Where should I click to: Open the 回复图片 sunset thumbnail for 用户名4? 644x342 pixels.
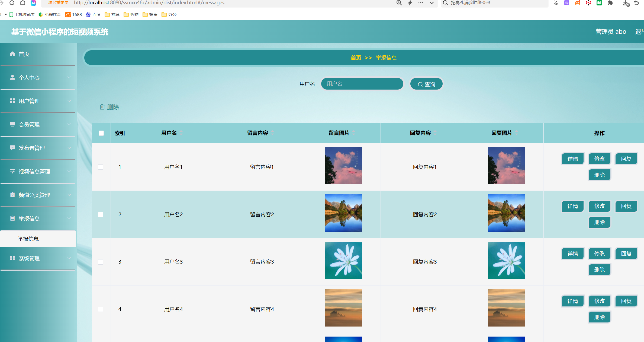click(x=506, y=308)
